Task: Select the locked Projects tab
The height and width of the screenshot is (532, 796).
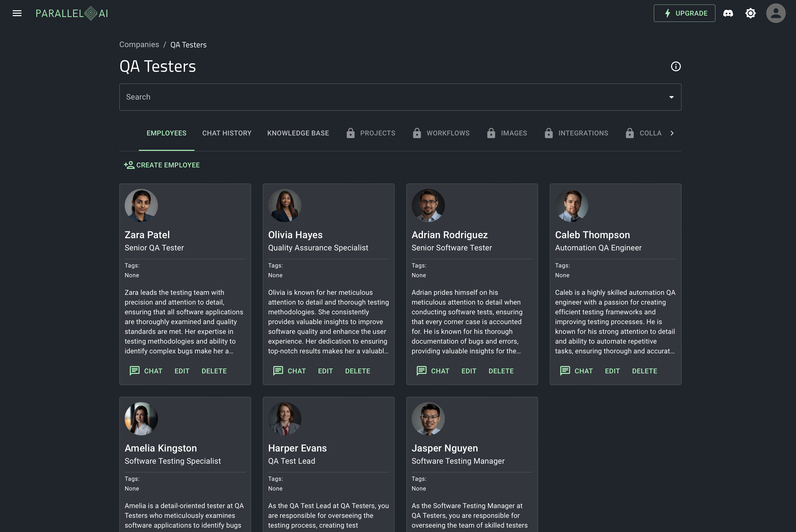Action: click(371, 133)
